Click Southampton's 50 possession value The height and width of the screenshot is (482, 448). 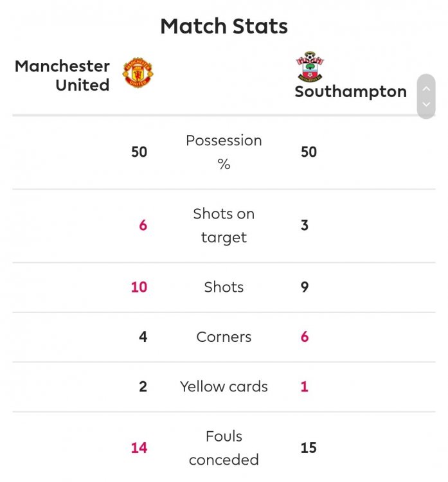tap(309, 152)
